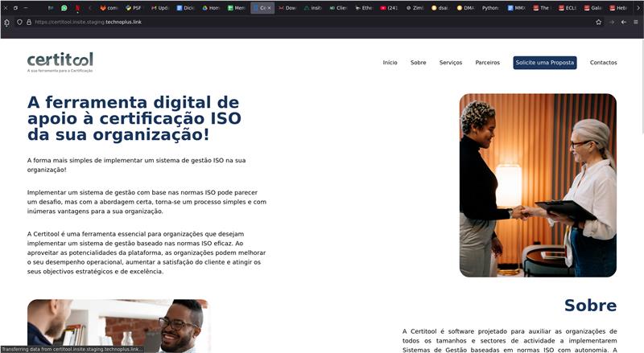Open the Início navigation link
Image resolution: width=644 pixels, height=353 pixels.
[390, 63]
